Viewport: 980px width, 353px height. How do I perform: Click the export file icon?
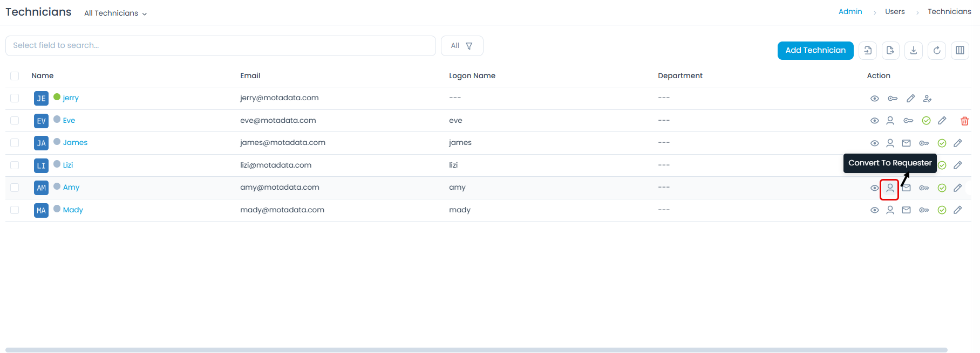(x=890, y=50)
